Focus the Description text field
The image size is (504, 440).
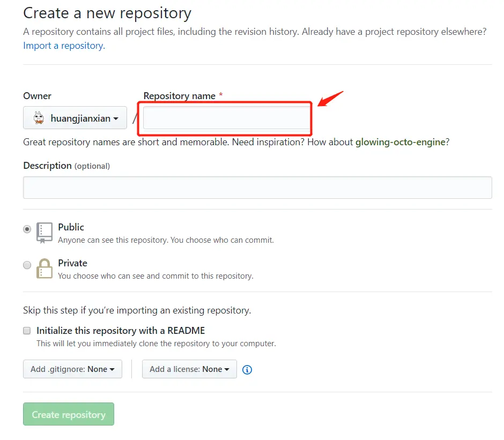[x=257, y=188]
